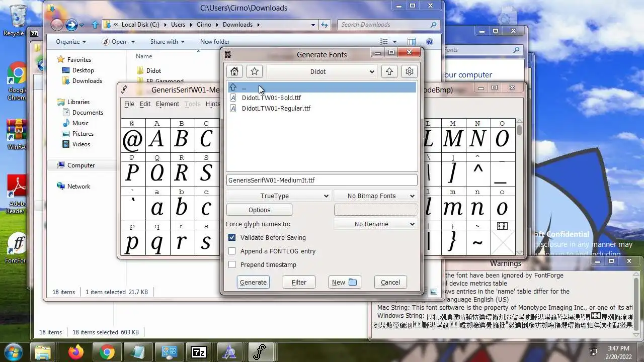644x362 pixels.
Task: Open Explorer help icon
Action: point(430,42)
